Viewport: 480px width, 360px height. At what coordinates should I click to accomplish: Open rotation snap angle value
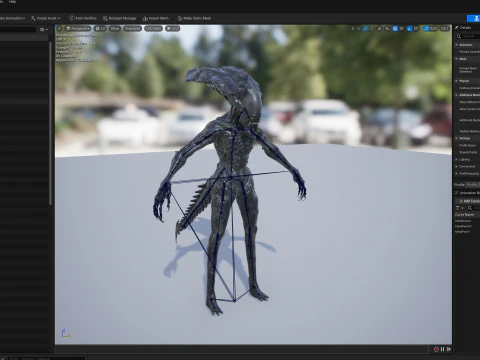click(416, 29)
